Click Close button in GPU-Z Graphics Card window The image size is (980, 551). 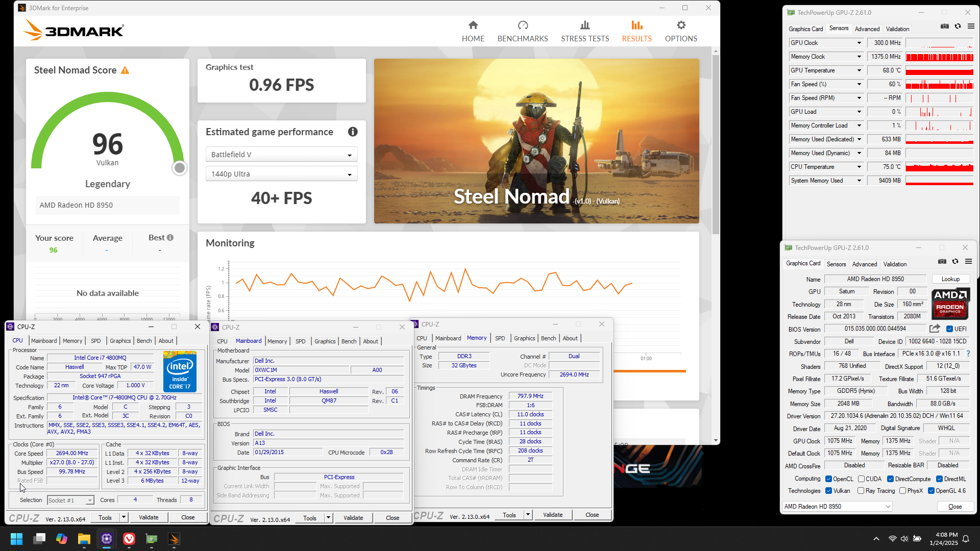click(x=955, y=507)
